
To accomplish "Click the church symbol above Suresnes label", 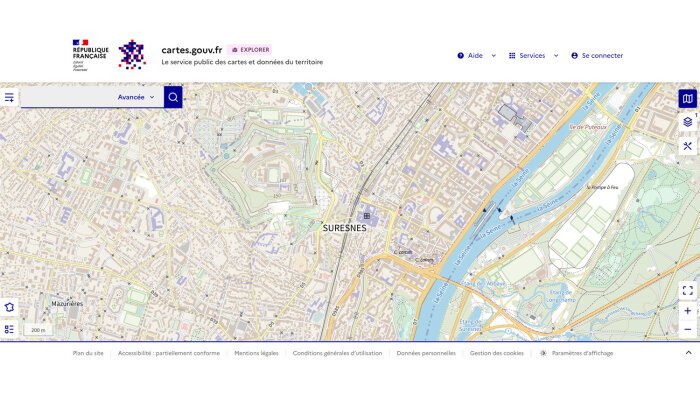I will click(367, 216).
